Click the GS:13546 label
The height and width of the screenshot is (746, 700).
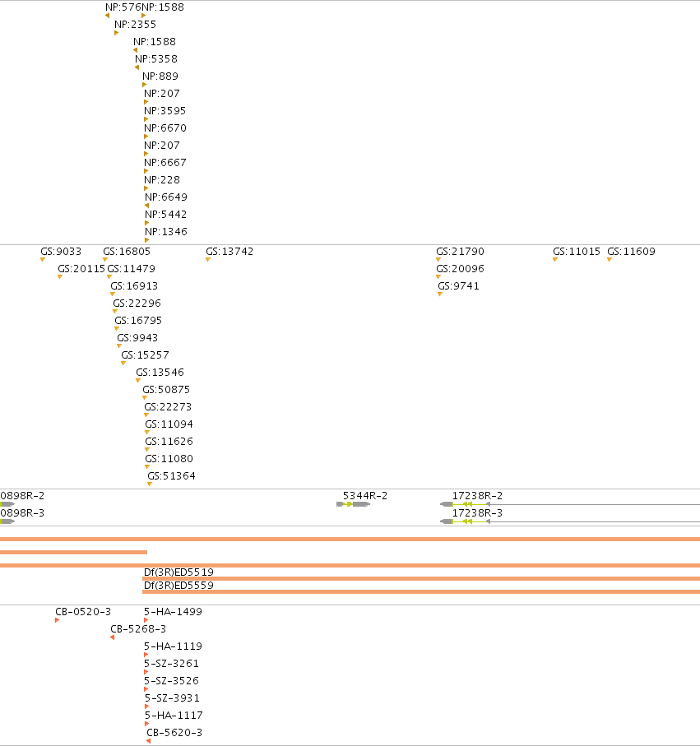160,373
